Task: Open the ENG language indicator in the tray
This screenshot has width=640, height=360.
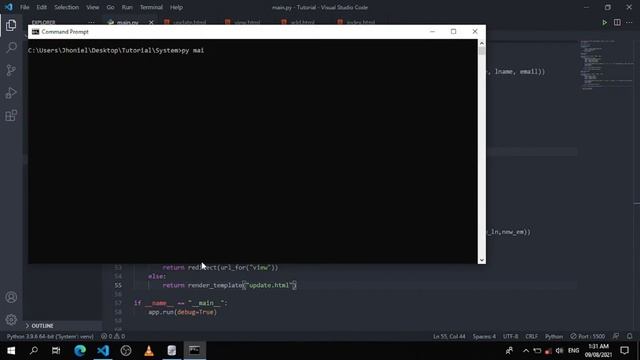Action: coord(573,351)
